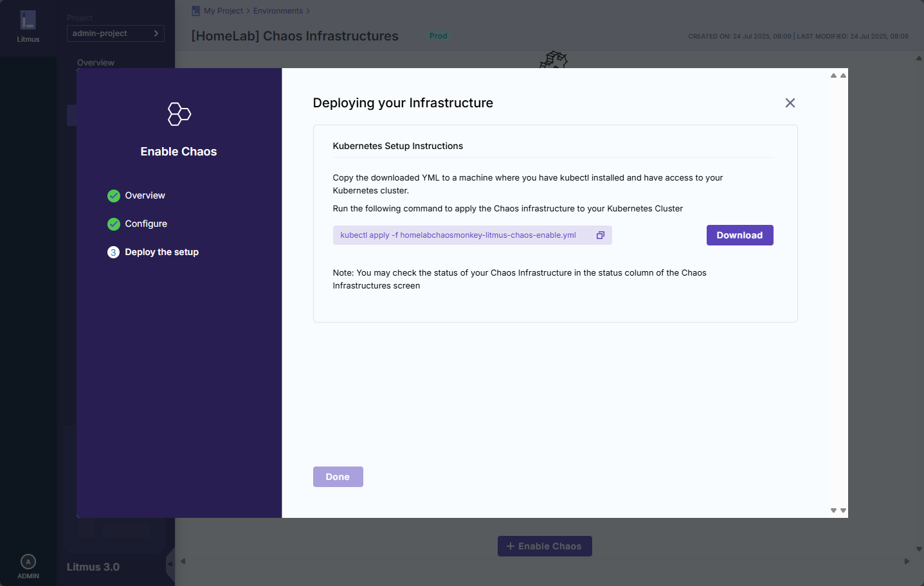Click the Enable Chaos hexagon icon

(179, 114)
